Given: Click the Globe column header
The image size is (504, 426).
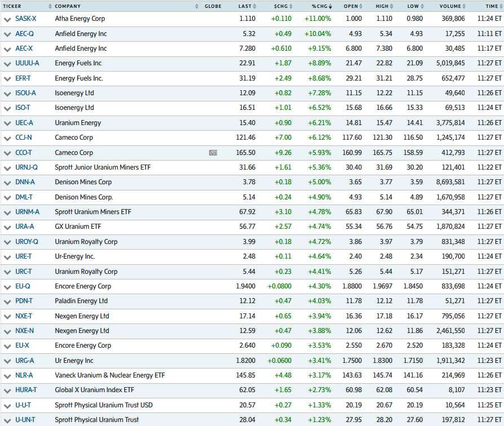Looking at the screenshot, I should point(213,6).
